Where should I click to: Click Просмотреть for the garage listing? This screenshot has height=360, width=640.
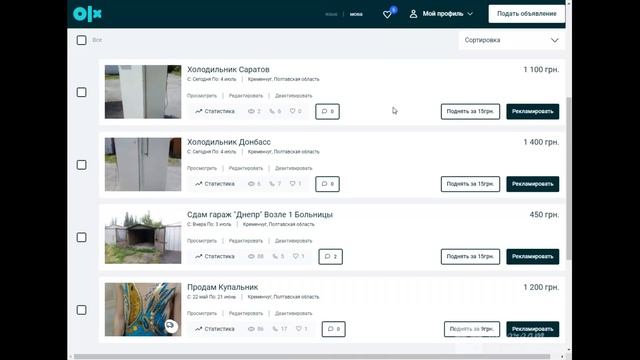click(x=202, y=241)
